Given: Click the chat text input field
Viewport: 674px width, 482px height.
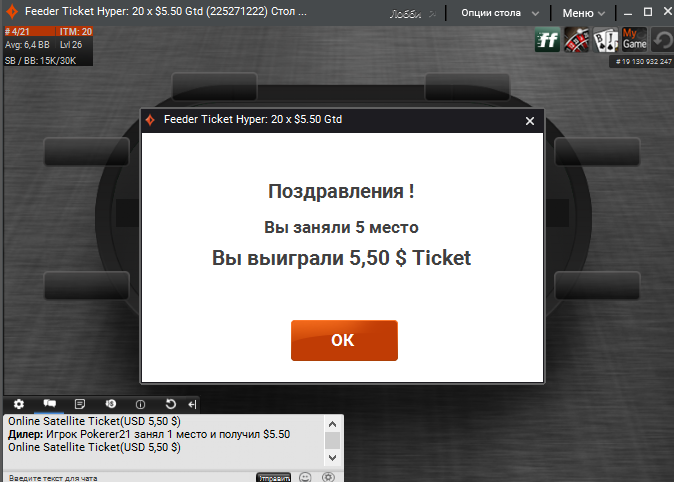Looking at the screenshot, I should [x=129, y=477].
